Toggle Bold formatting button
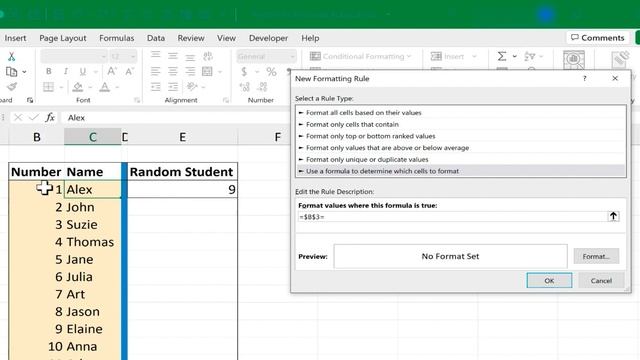 [x=49, y=71]
